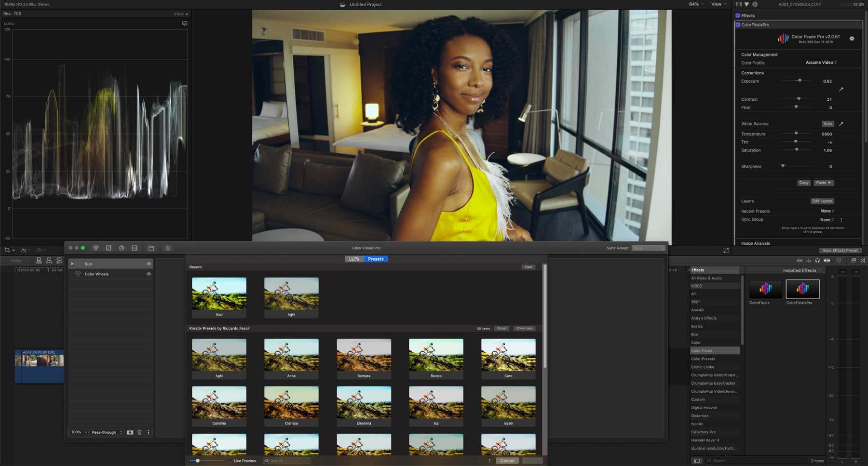Add the six-vector color wheel layer

click(122, 248)
